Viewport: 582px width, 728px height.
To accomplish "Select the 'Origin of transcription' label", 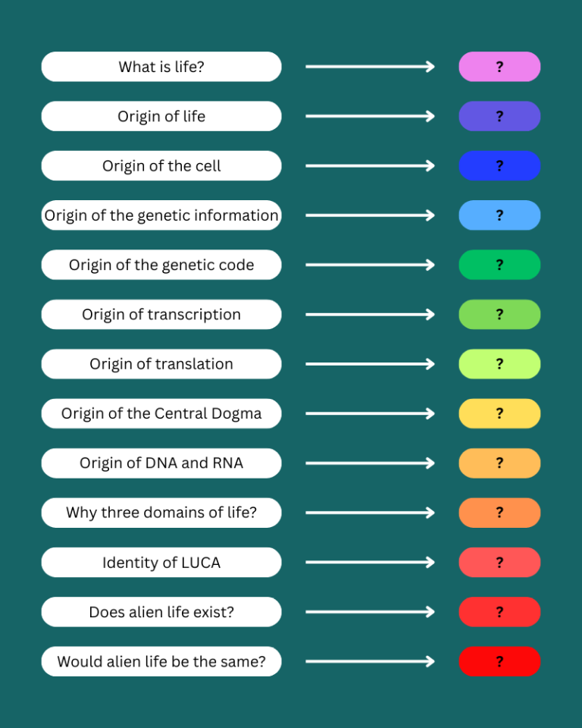I will point(161,314).
